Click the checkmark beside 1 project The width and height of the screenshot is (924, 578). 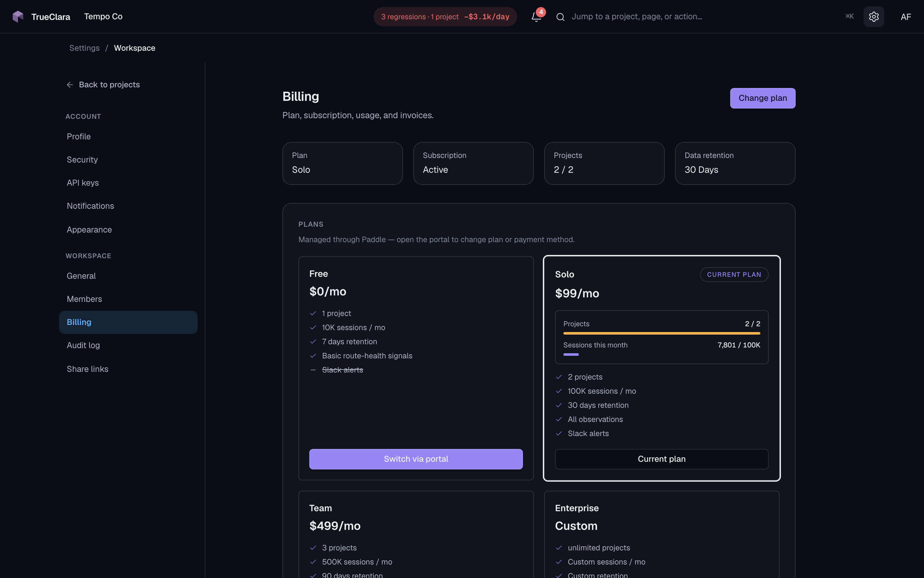313,313
